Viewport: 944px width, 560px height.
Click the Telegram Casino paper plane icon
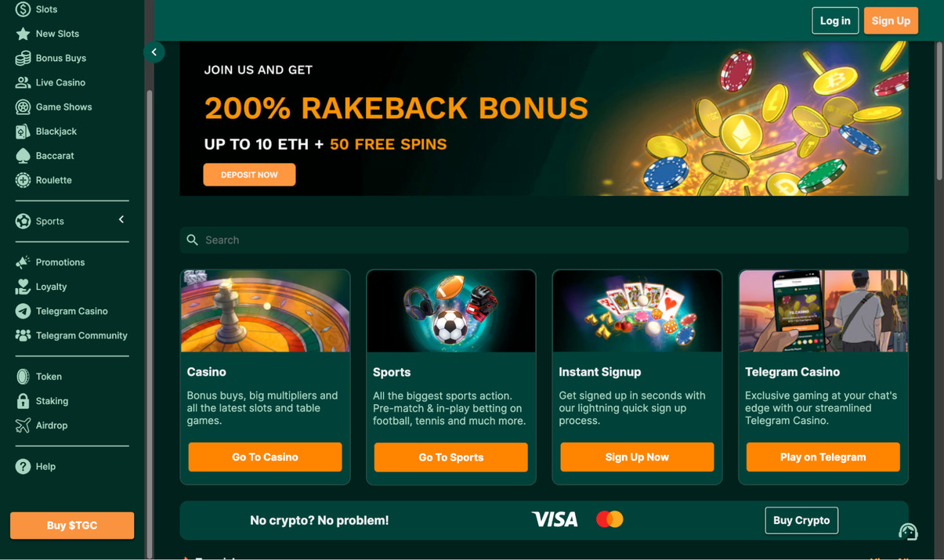click(x=23, y=311)
